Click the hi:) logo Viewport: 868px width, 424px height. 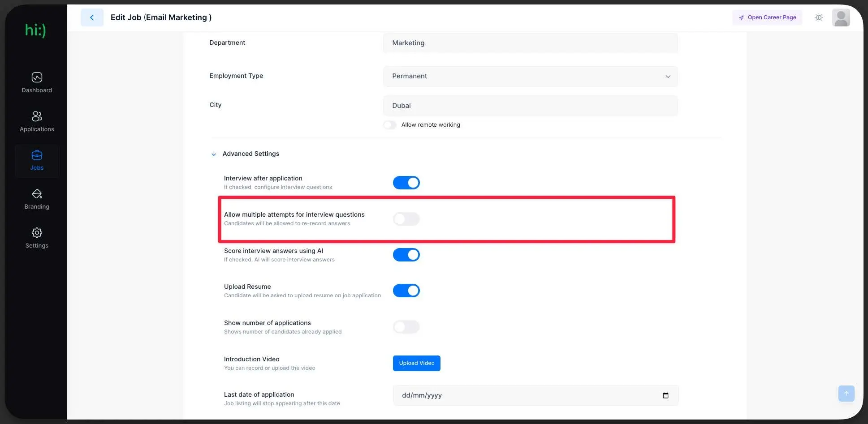tap(35, 30)
